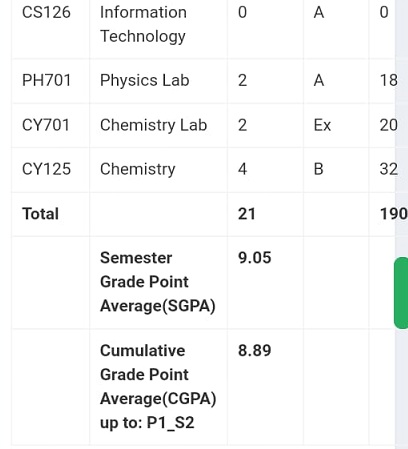Image resolution: width=408 pixels, height=449 pixels.
Task: Select the total credits value 21
Action: pyautogui.click(x=247, y=214)
